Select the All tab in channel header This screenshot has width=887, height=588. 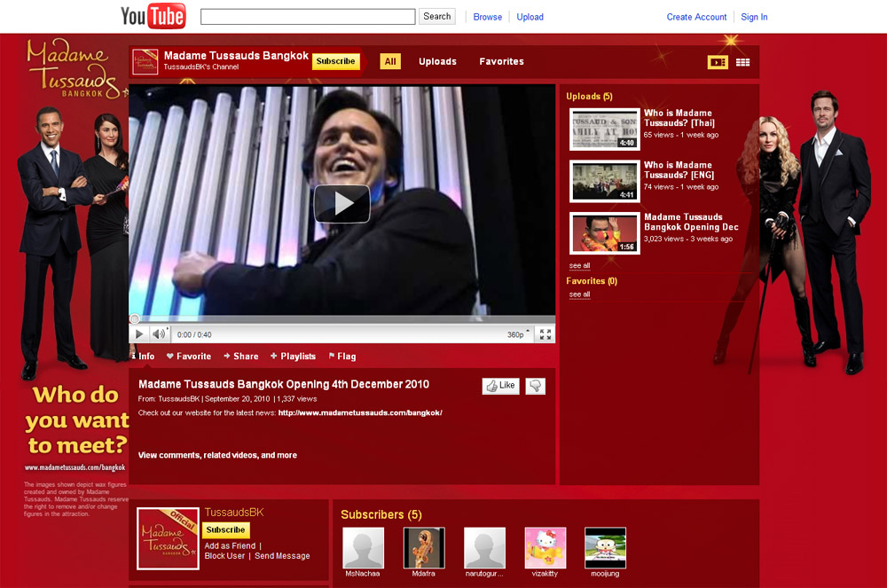(390, 61)
